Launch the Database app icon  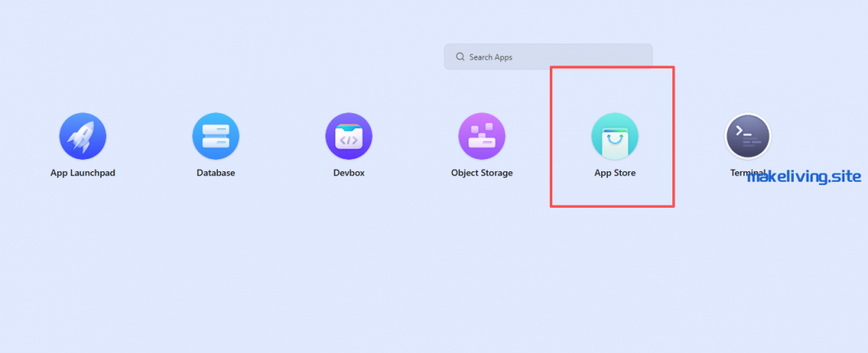pyautogui.click(x=215, y=136)
